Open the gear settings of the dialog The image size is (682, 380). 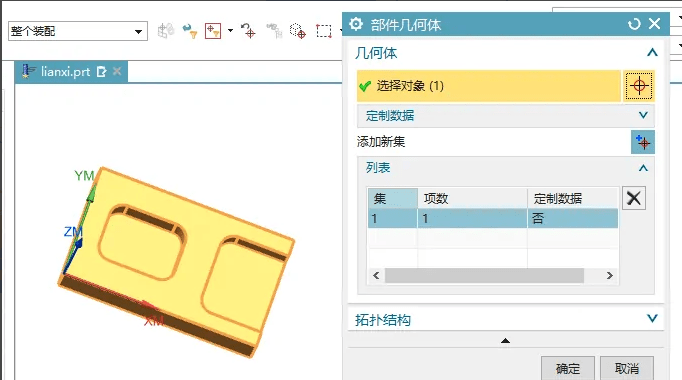(356, 24)
